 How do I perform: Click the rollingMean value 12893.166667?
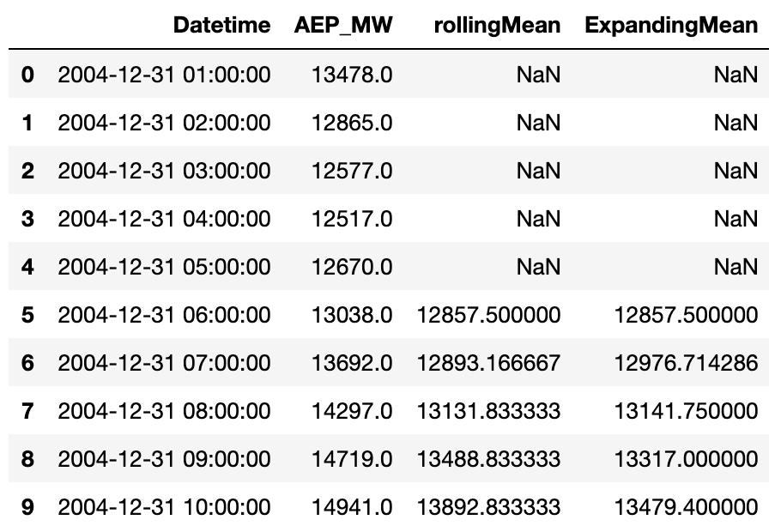[x=488, y=363]
